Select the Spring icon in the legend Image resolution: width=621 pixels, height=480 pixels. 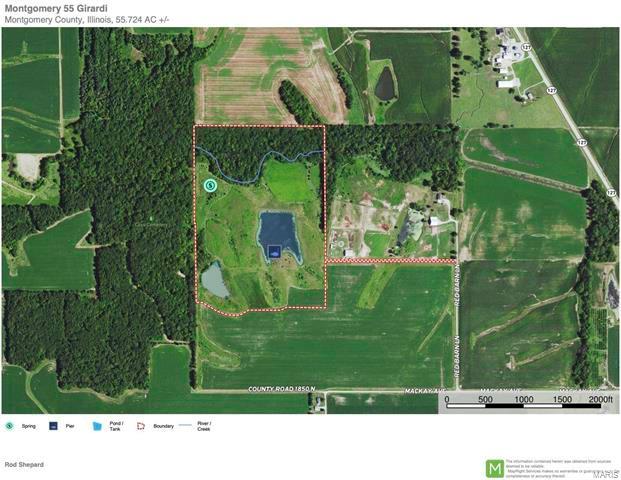(9, 425)
